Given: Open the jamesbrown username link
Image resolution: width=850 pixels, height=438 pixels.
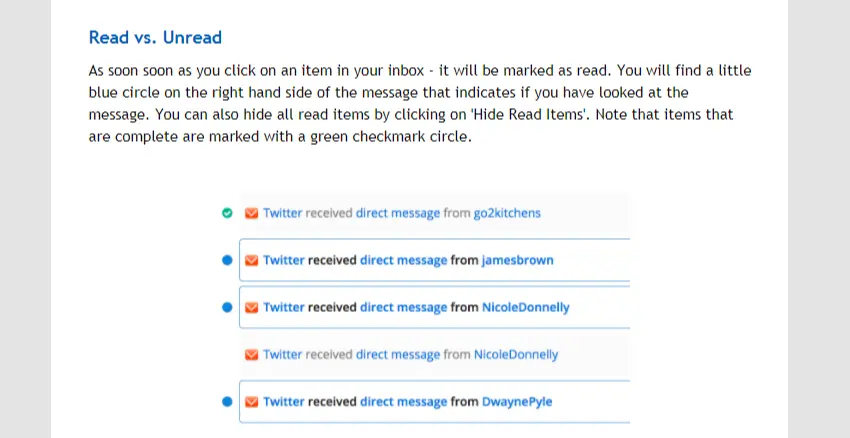Looking at the screenshot, I should pos(517,260).
